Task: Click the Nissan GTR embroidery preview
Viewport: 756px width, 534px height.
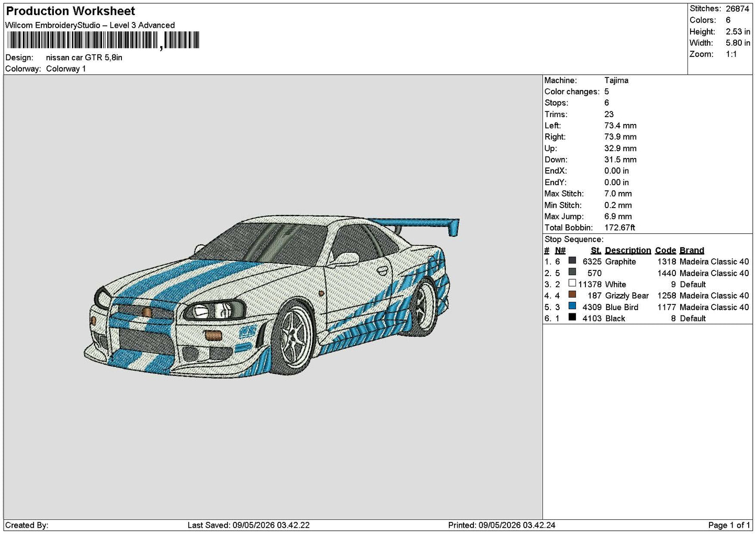Action: 272,297
